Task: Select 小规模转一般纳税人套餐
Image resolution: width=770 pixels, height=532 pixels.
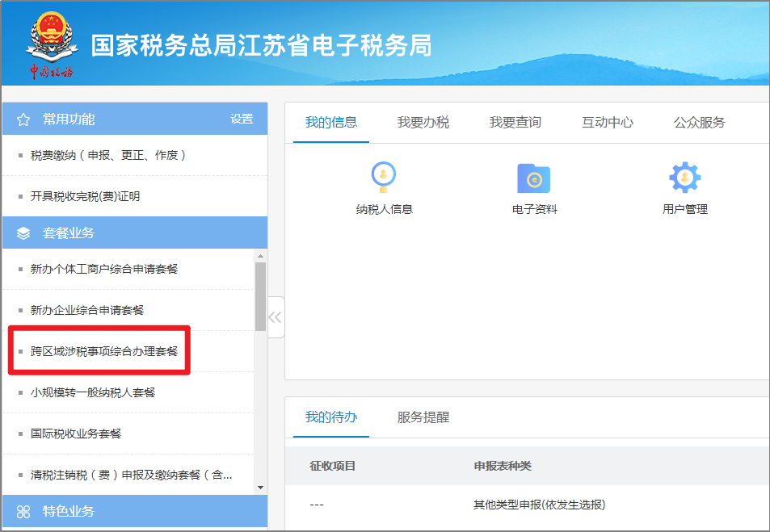Action: [x=93, y=392]
